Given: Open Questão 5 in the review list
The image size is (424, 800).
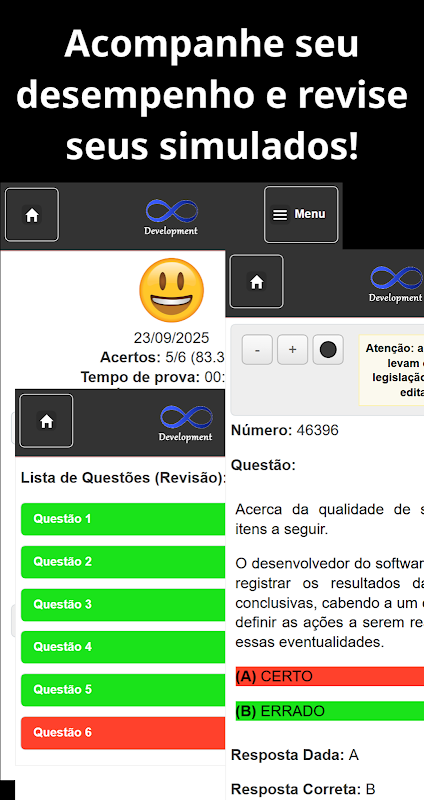Looking at the screenshot, I should (x=123, y=690).
